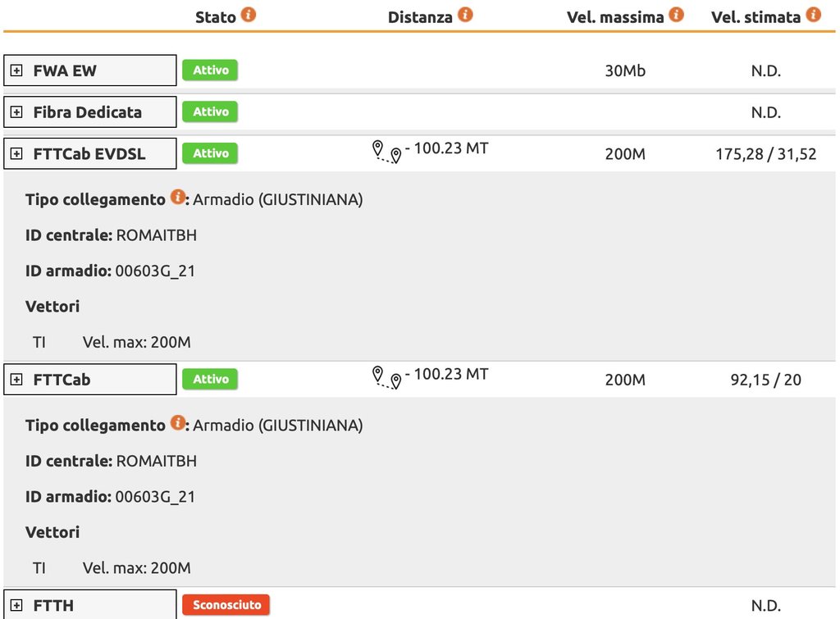Click the Stato column header

point(215,17)
